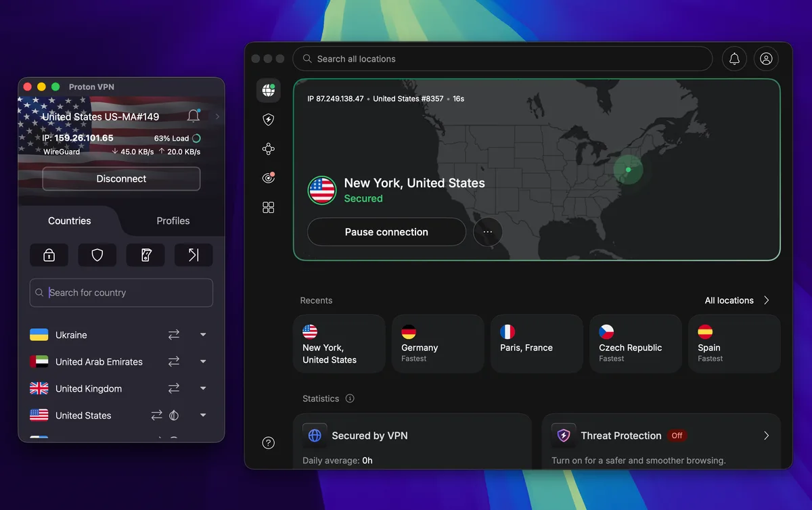Click the arrows icon on United Kingdom row

(174, 388)
